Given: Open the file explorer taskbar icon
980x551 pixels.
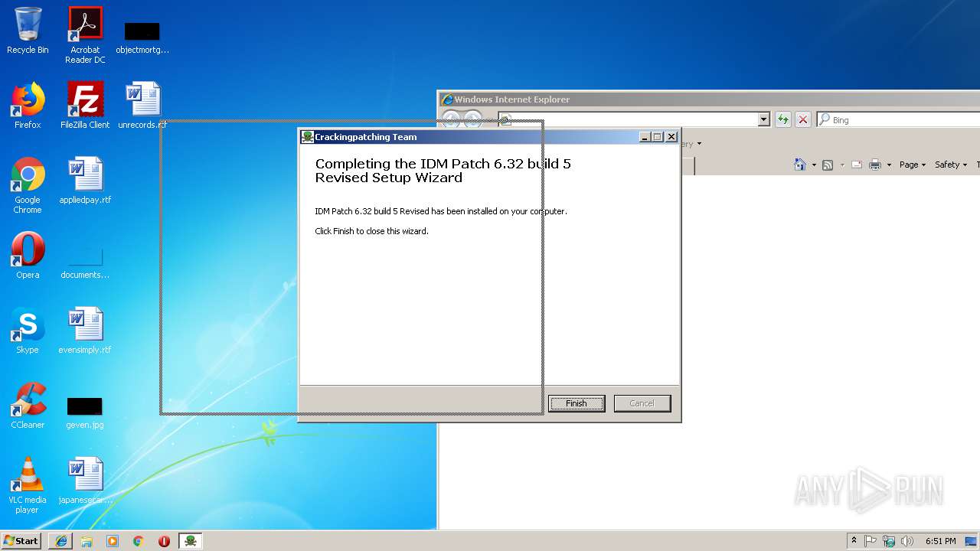Looking at the screenshot, I should click(x=87, y=541).
